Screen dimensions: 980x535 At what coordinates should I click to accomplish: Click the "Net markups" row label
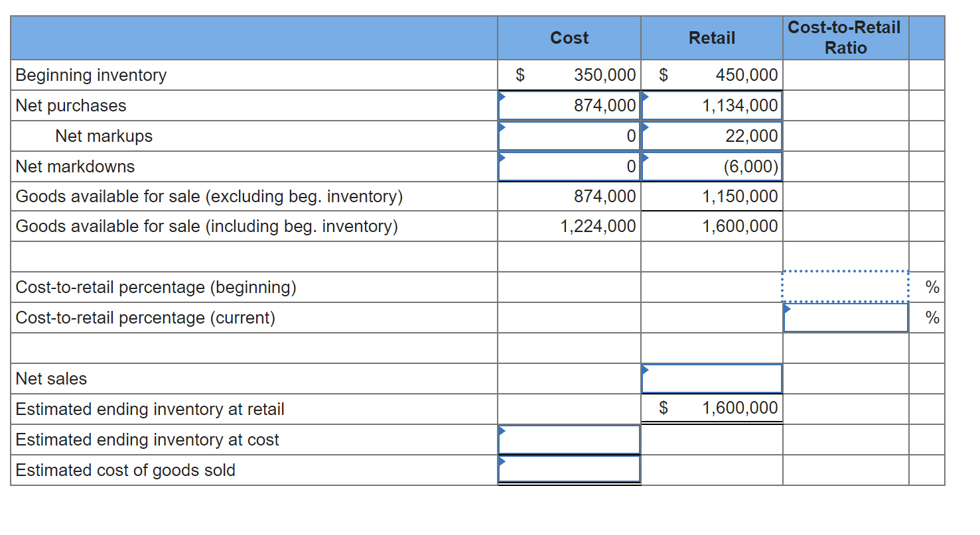point(104,136)
